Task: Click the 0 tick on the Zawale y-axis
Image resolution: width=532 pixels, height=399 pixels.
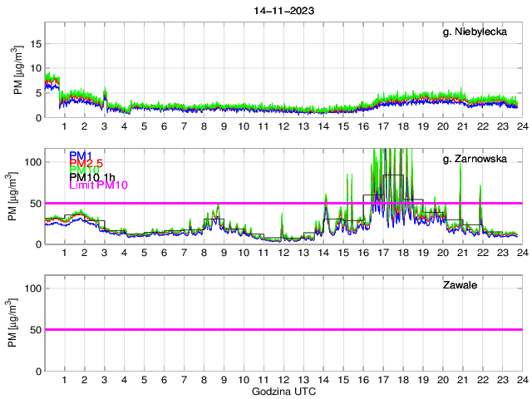Action: point(38,371)
